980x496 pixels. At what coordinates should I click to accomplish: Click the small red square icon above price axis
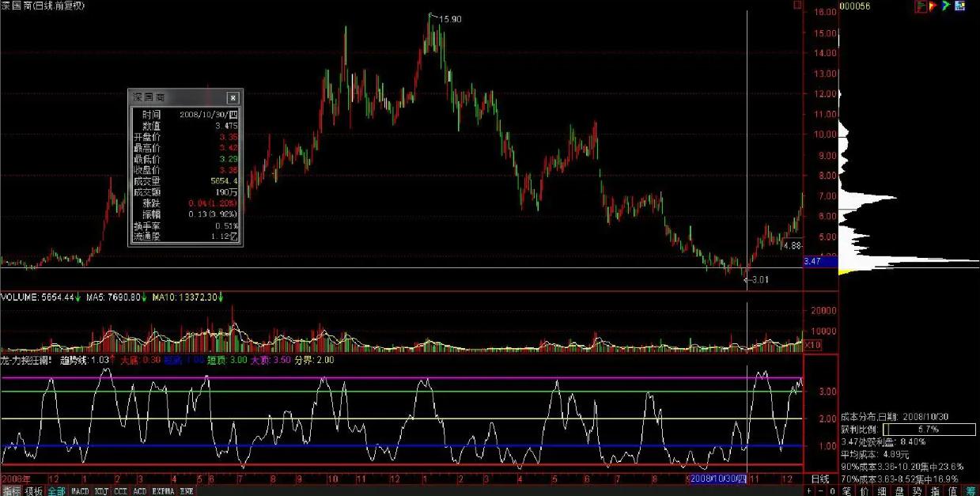click(x=797, y=5)
